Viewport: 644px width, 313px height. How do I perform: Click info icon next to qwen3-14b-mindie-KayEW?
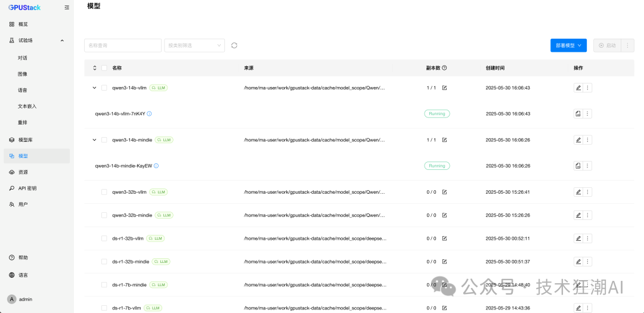pos(156,166)
